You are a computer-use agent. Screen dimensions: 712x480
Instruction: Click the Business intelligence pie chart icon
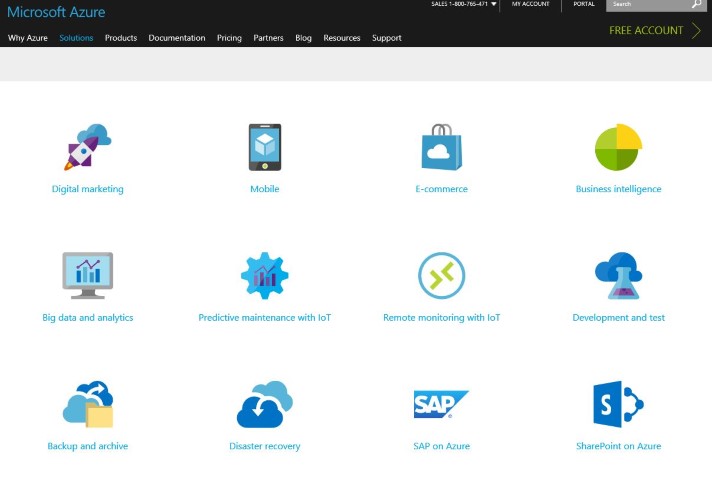tap(618, 147)
